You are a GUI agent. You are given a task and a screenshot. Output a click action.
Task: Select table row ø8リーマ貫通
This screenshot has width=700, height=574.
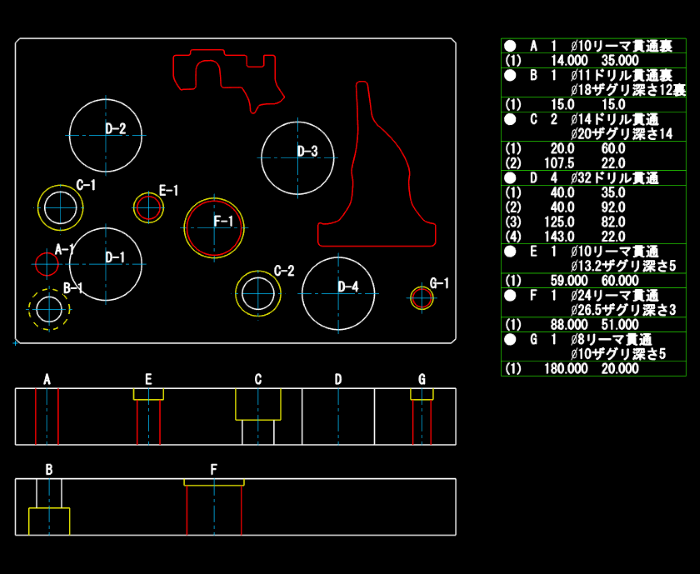click(x=594, y=340)
